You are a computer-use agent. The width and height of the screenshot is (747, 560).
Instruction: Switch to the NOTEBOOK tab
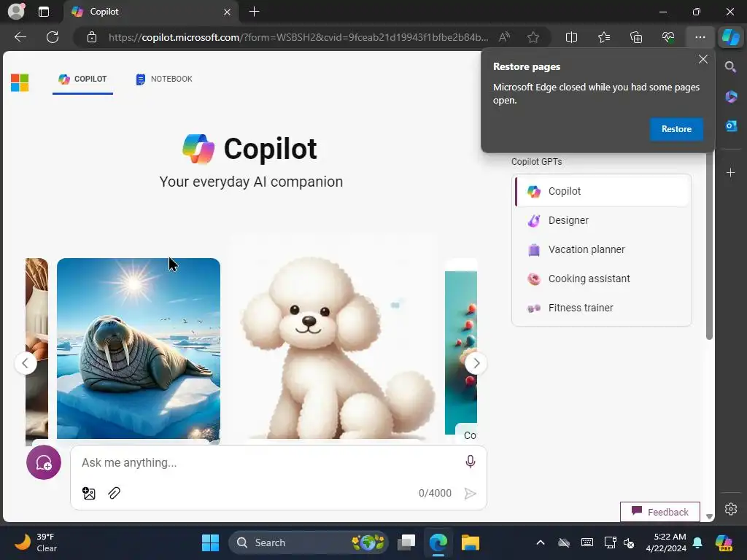click(x=164, y=79)
